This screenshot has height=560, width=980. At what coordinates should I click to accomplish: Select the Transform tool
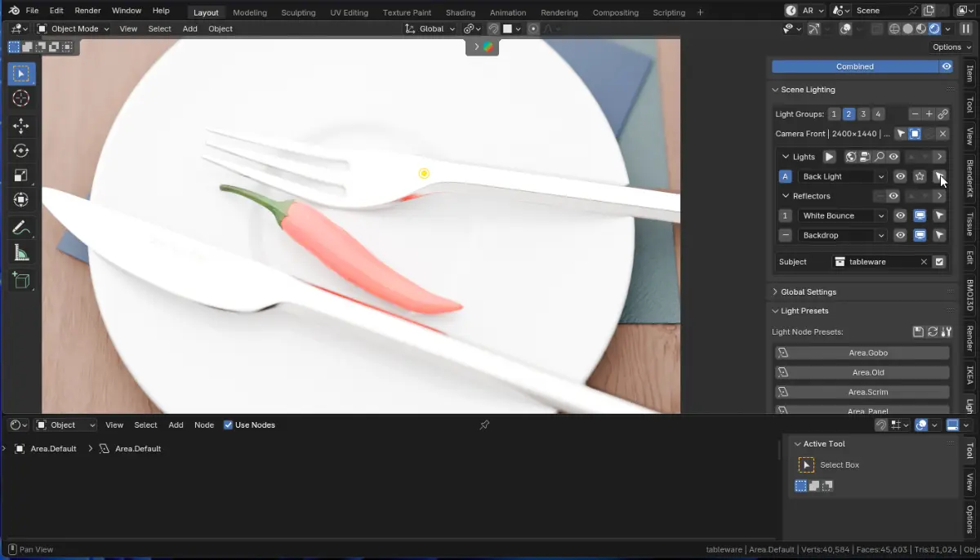21,199
